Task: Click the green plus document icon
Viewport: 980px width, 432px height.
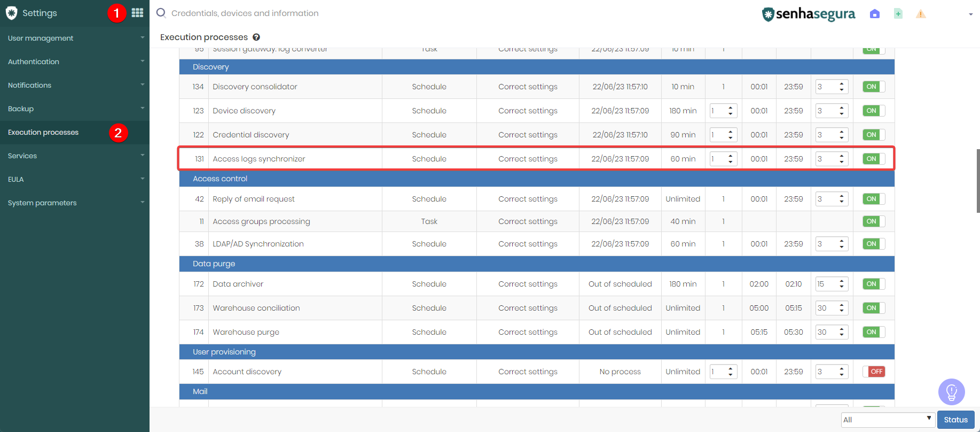Action: point(898,14)
